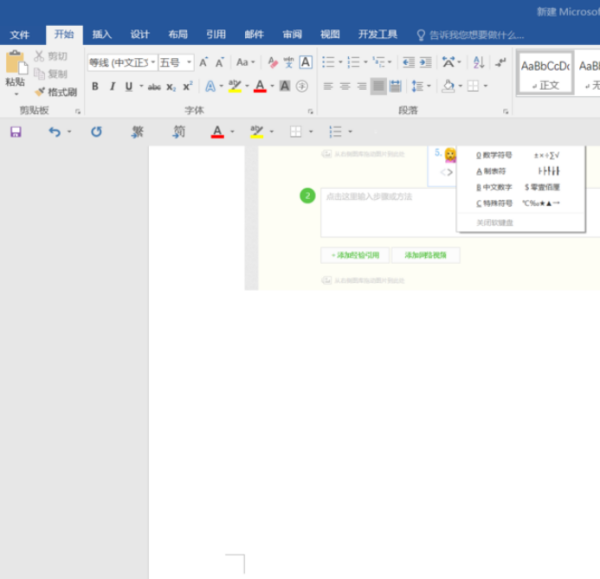
Task: Open the paste options arrow below 粘贴
Action: click(x=16, y=94)
